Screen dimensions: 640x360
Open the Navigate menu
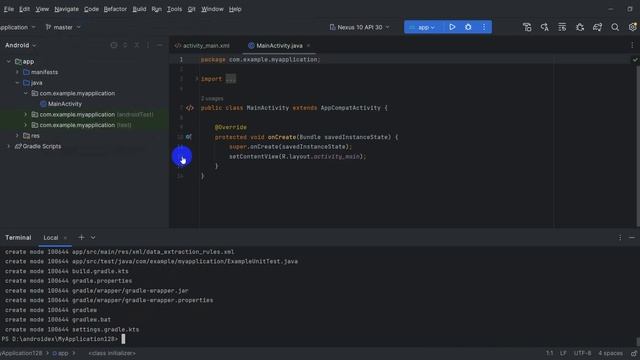pos(67,9)
